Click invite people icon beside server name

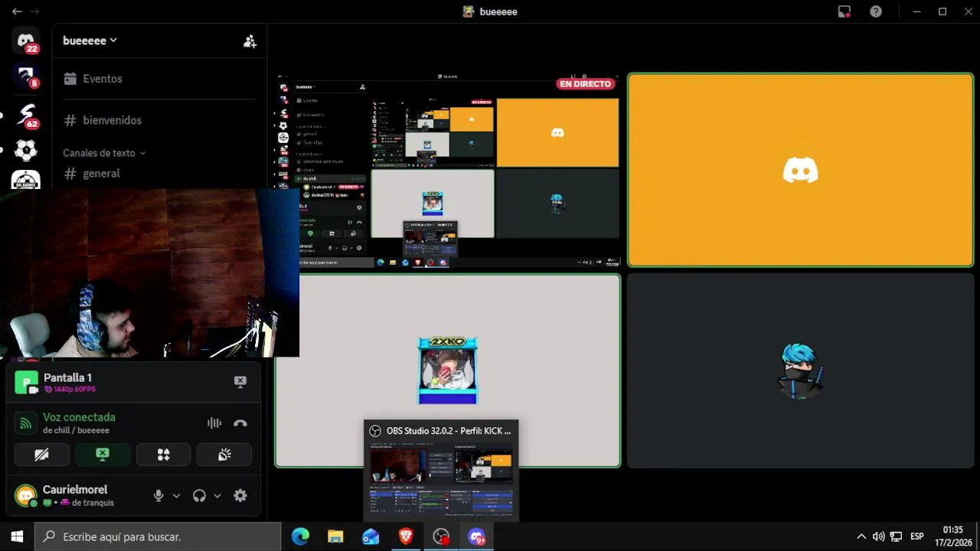pyautogui.click(x=250, y=41)
